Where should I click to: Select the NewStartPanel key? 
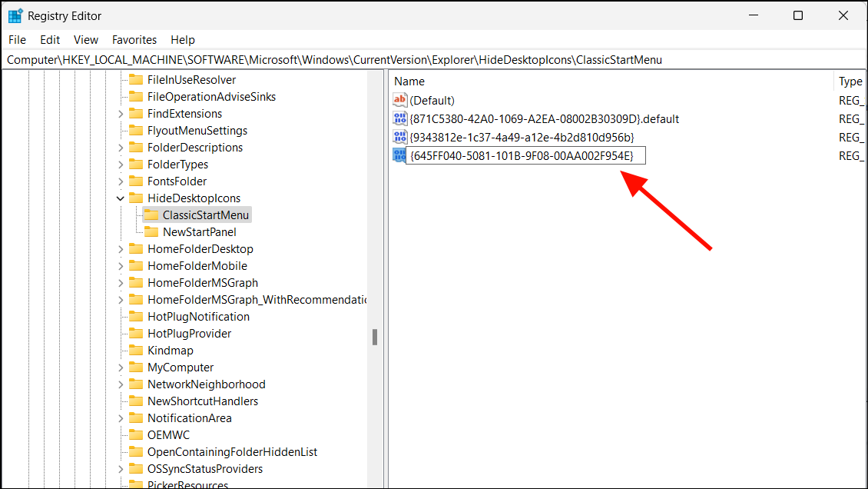pos(199,232)
